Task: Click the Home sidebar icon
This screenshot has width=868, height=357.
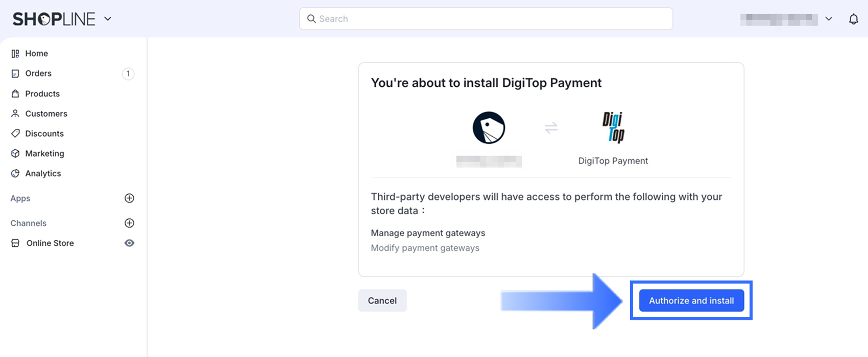Action: click(x=15, y=54)
